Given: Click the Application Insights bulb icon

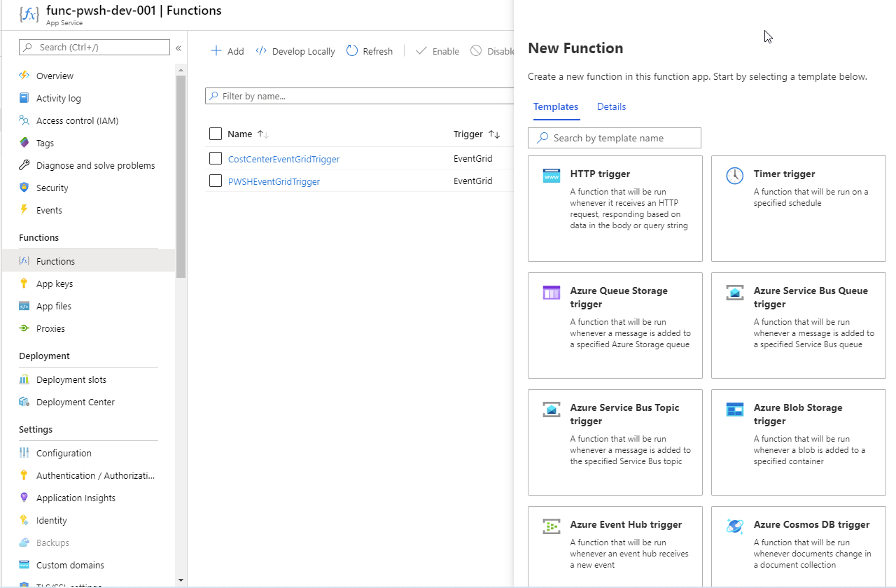Looking at the screenshot, I should tap(24, 498).
